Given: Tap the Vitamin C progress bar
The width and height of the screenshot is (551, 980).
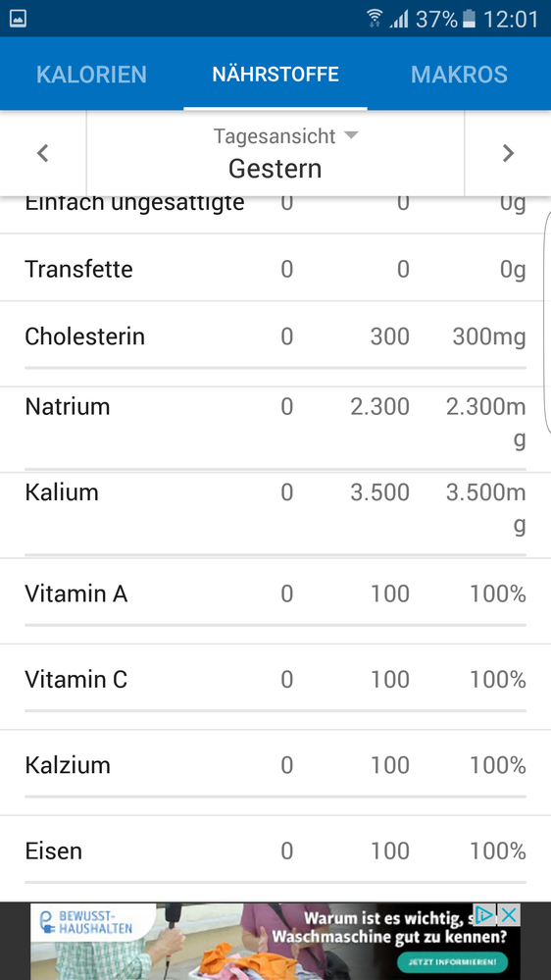Looking at the screenshot, I should 275,710.
